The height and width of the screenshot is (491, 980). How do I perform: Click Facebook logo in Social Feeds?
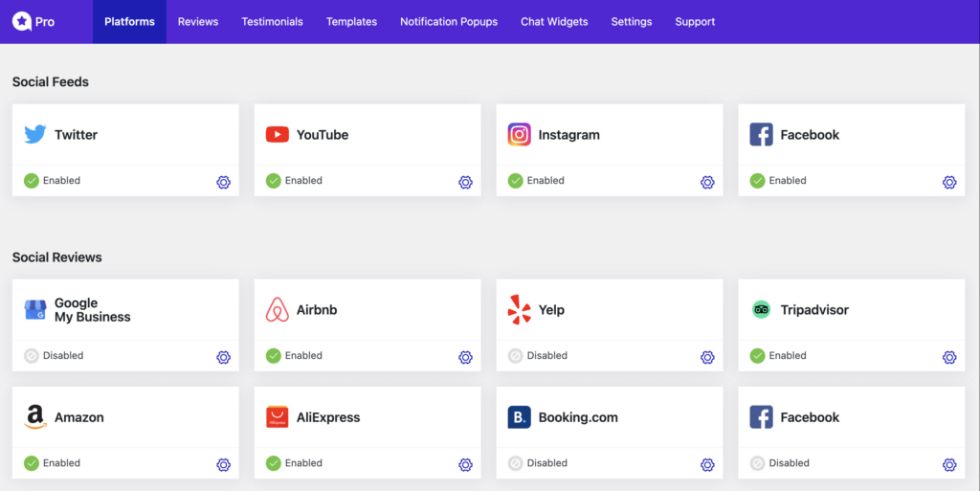coord(761,134)
